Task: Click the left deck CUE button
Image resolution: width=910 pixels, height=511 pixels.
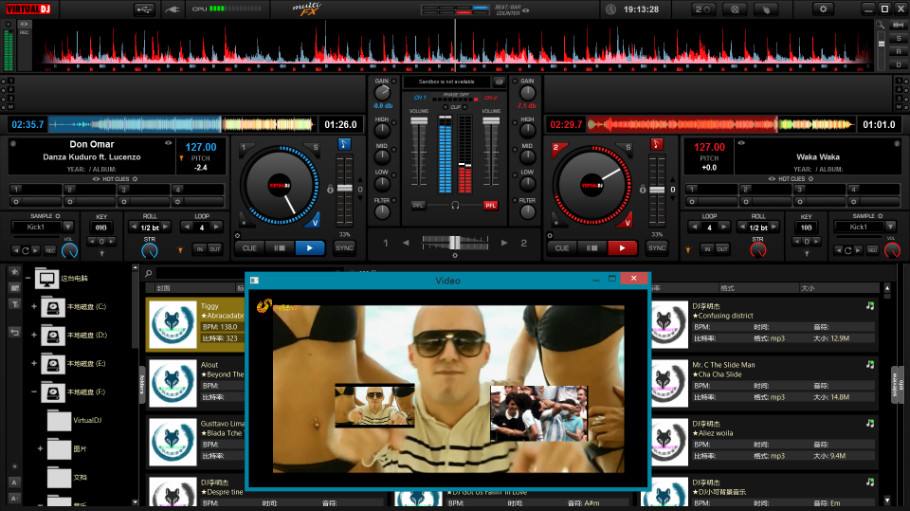Action: 250,248
